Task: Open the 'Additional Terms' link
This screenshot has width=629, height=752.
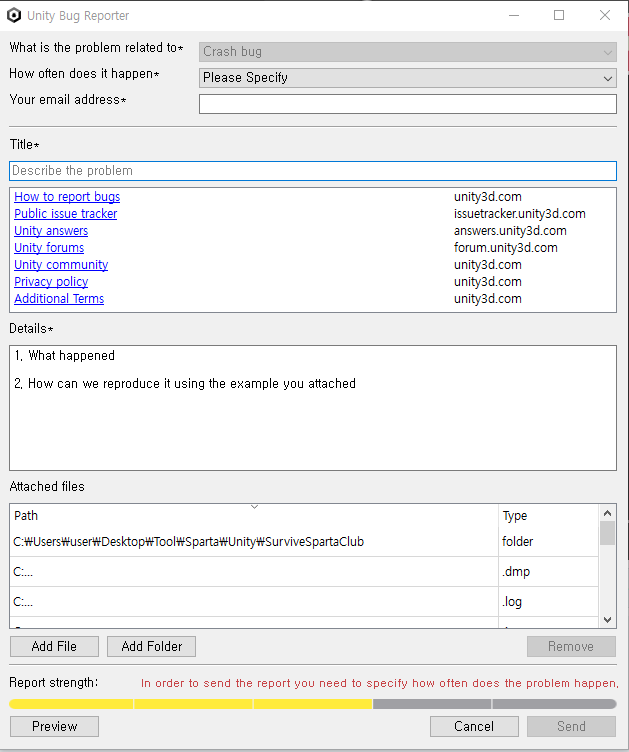Action: [59, 298]
